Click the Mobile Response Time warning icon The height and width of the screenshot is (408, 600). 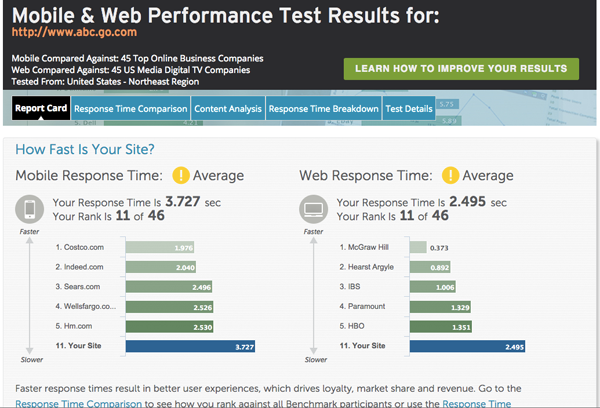(181, 175)
